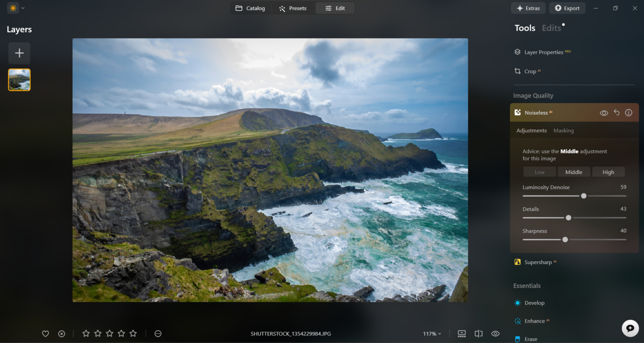Rate photo three stars

pos(109,333)
